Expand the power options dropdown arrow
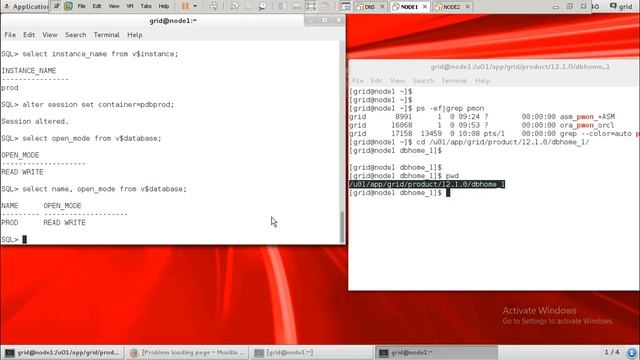Image resolution: width=640 pixels, height=360 pixels. pos(195,6)
